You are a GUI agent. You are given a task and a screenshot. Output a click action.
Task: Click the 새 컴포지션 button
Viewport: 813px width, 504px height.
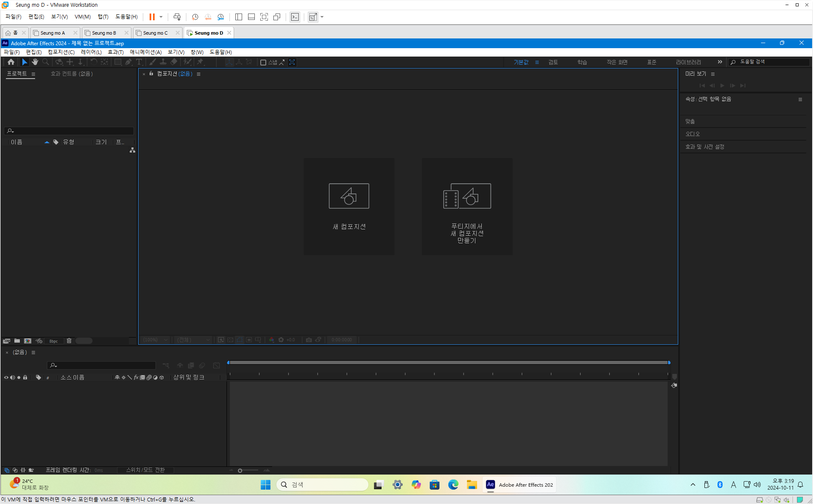click(x=349, y=207)
